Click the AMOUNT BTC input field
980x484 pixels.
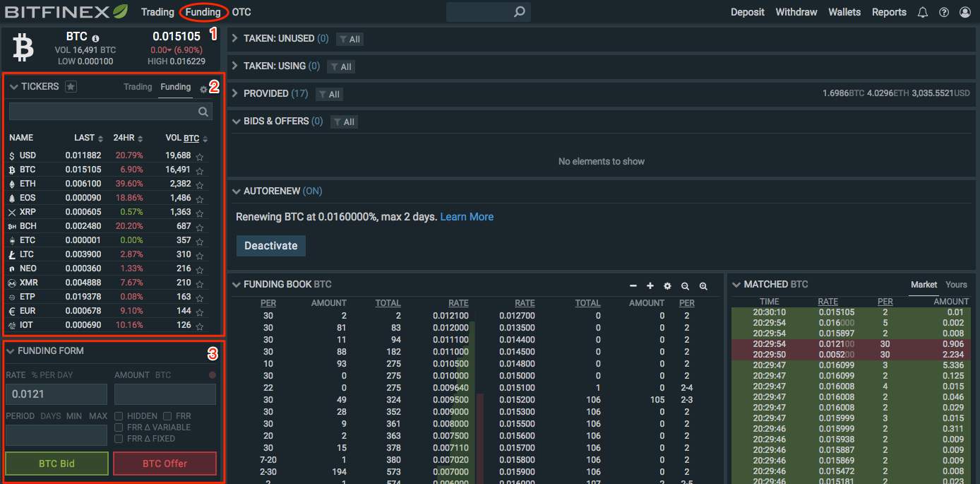pyautogui.click(x=165, y=394)
